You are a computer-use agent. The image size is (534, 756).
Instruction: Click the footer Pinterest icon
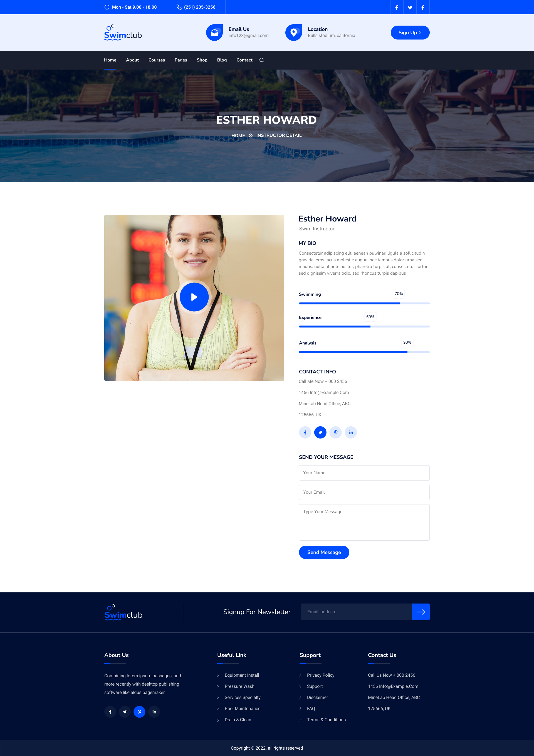click(x=139, y=711)
